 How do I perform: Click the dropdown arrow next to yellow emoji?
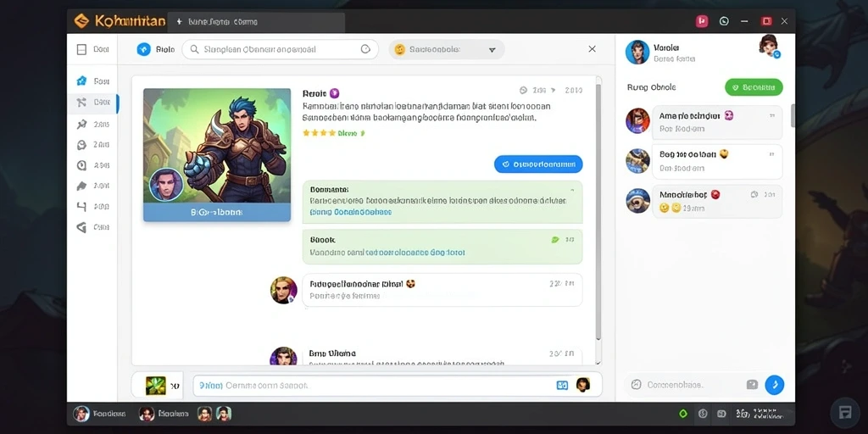[x=492, y=50]
